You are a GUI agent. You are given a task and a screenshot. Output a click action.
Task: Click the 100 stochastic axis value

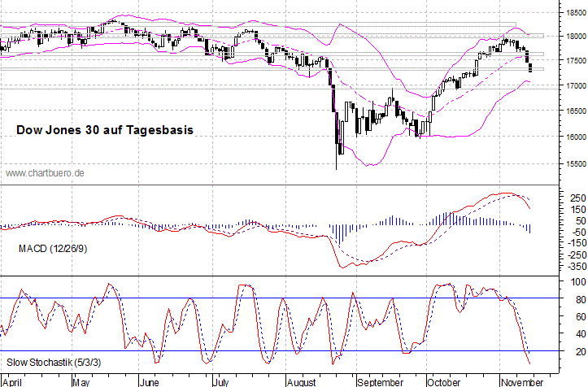click(x=578, y=281)
